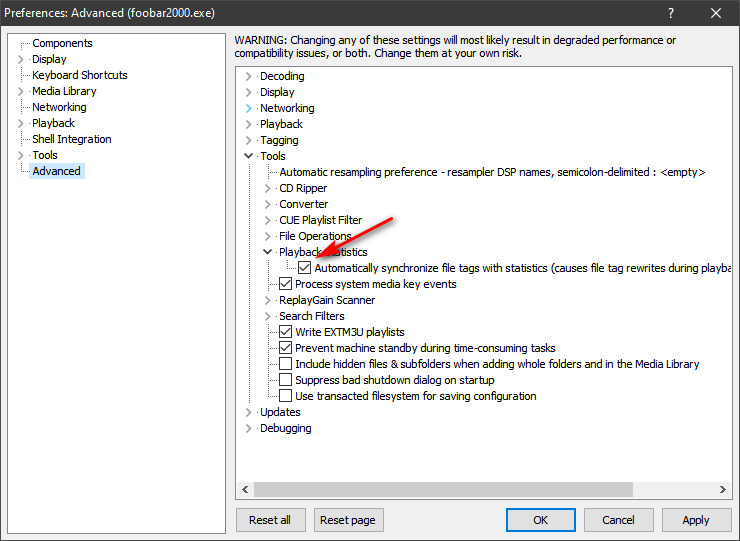
Task: Expand the advanced Networking section chevron
Action: pos(248,108)
